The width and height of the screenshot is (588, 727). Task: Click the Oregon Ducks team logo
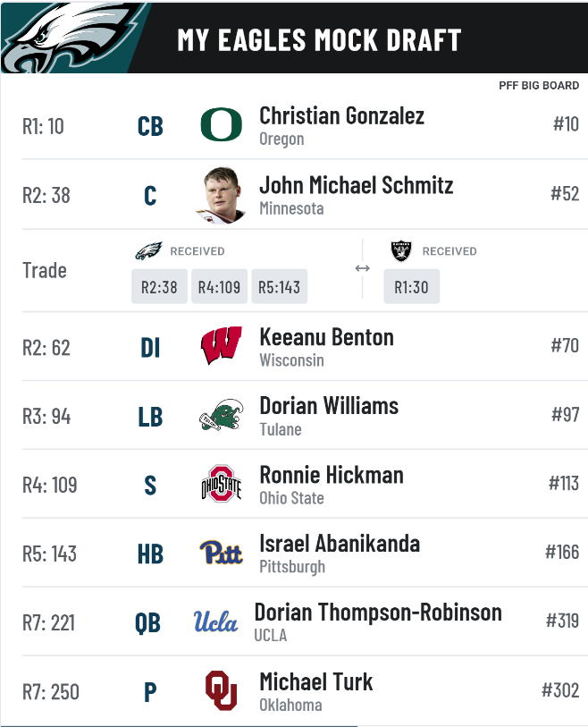coord(221,125)
